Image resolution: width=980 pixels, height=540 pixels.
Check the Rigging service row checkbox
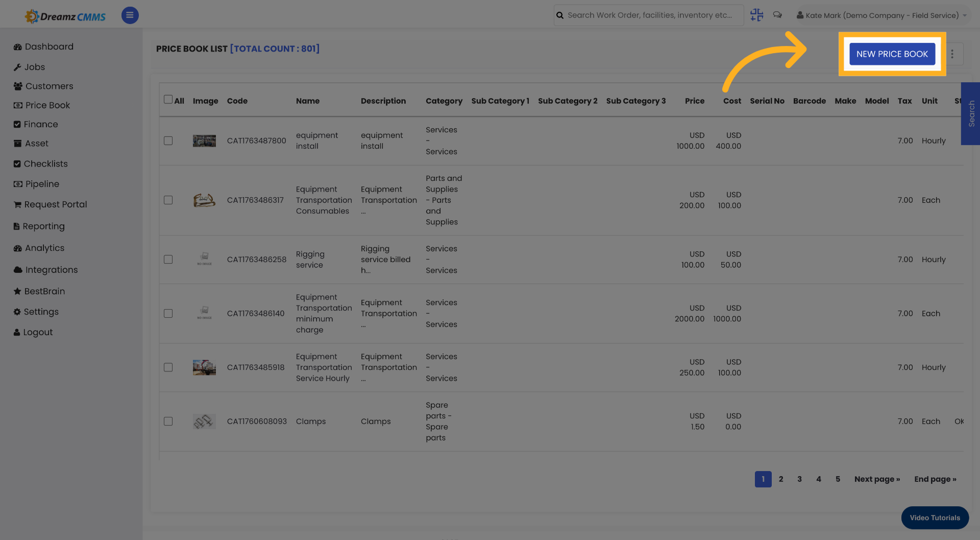point(168,259)
